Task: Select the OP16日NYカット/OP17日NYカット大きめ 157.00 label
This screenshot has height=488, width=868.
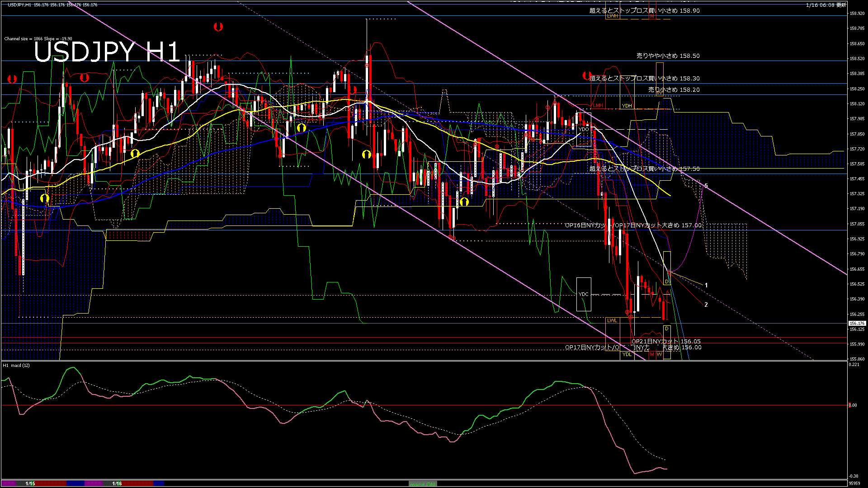Action: [x=633, y=225]
